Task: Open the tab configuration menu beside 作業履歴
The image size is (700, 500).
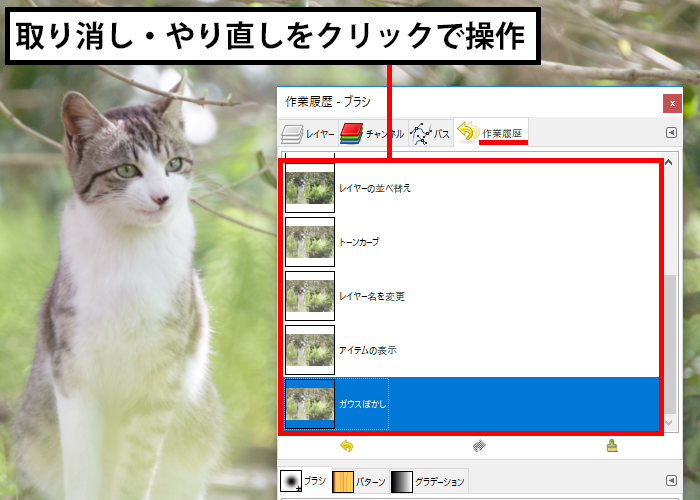Action: 671,133
